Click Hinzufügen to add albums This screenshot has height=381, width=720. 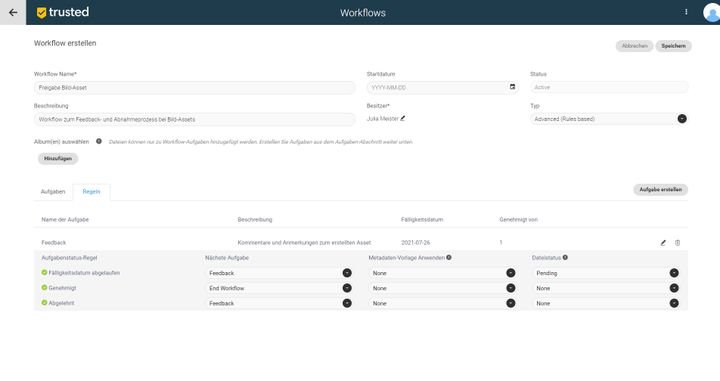pos(58,159)
